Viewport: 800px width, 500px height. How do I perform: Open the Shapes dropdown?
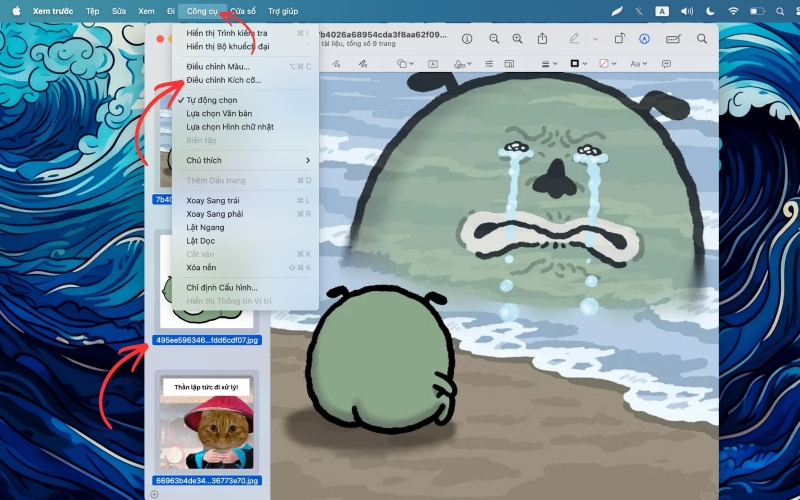click(x=405, y=64)
